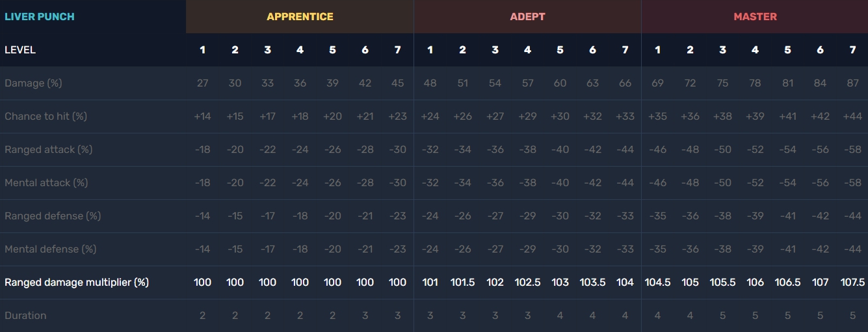
Task: Select the APPRENTICE tier header
Action: coord(300,16)
